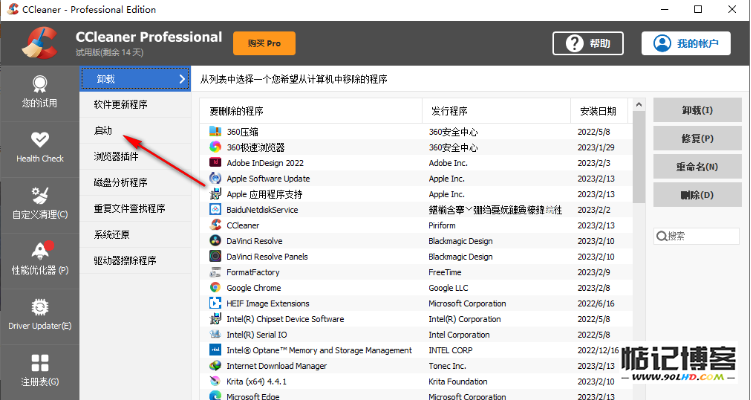This screenshot has height=400, width=751.
Task: Click the Intel Optane Memory icon
Action: click(215, 350)
